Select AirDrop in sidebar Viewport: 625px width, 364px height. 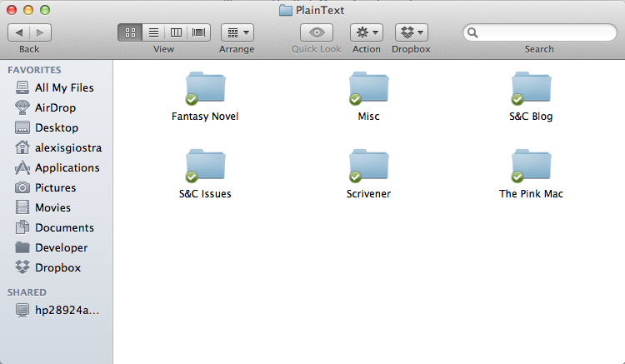(x=56, y=107)
